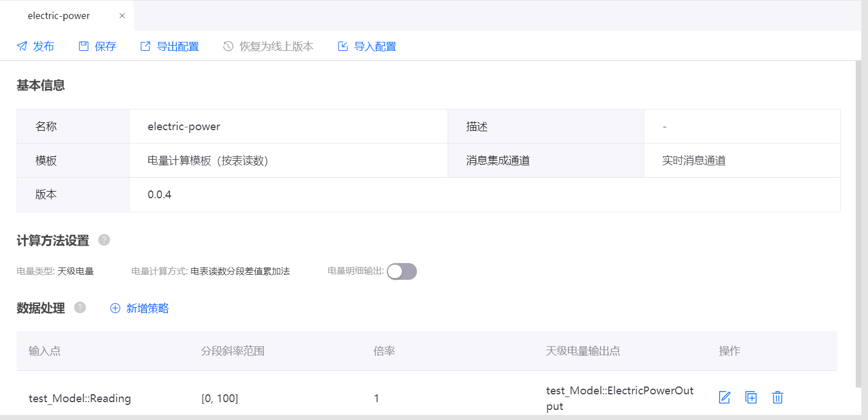Delete the test_Model::Reading strategy row
868x420 pixels.
click(778, 398)
